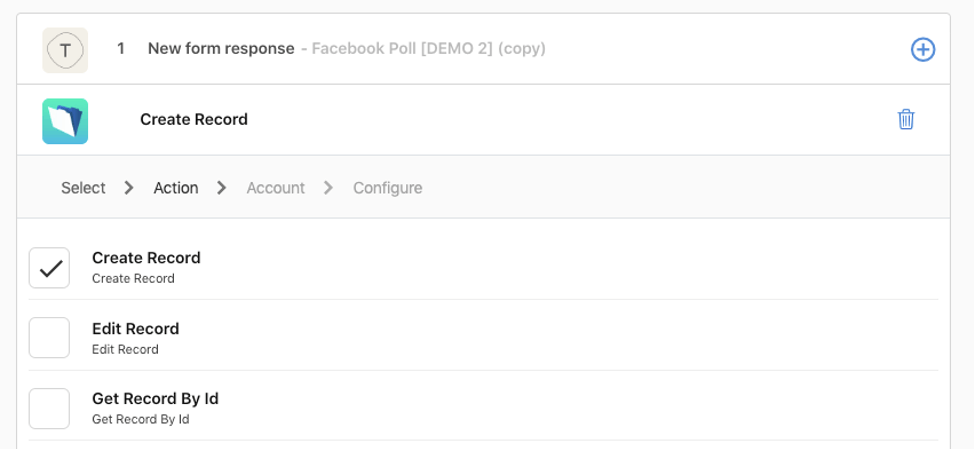Click the FileMaker app icon
Viewport: 974px width, 449px height.
[65, 121]
